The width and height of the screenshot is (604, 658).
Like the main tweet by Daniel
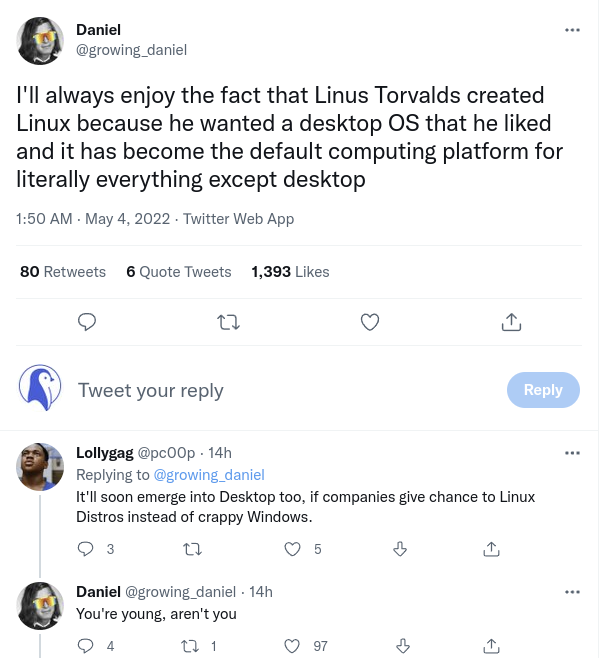pos(370,322)
